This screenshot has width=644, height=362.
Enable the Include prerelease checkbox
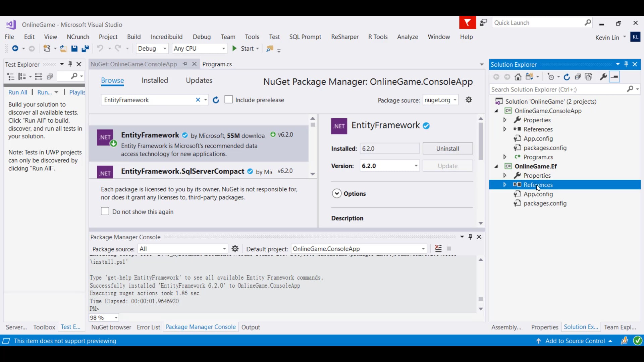pyautogui.click(x=228, y=100)
